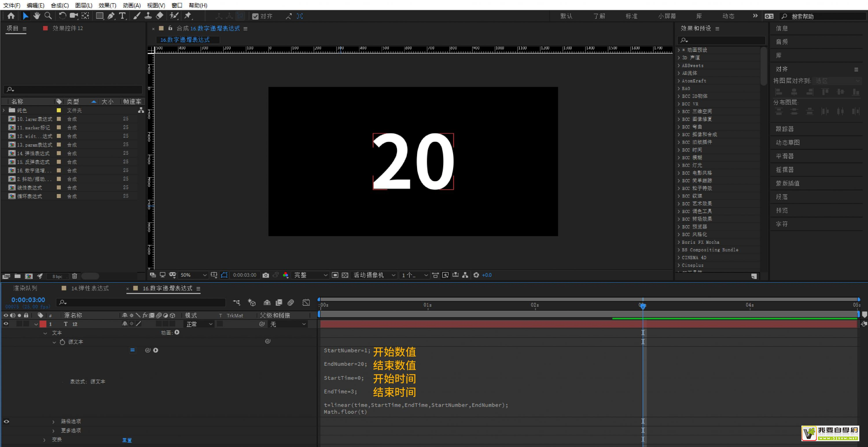The image size is (868, 447).
Task: Select the Pen tool
Action: (x=111, y=16)
